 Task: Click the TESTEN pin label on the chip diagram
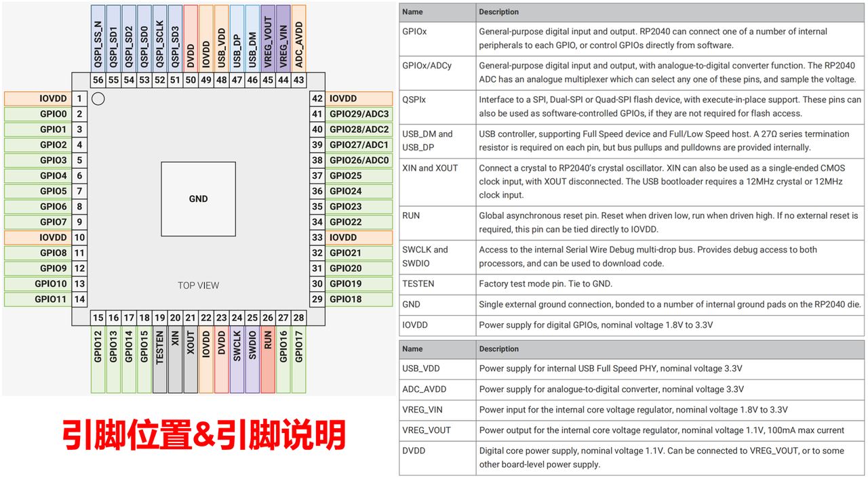160,359
